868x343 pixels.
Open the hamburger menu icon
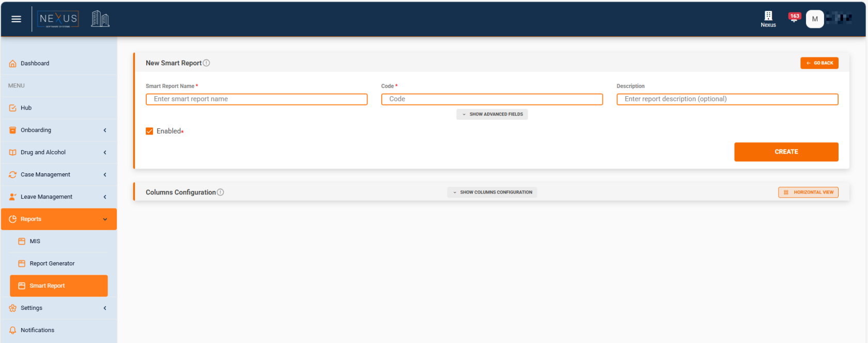pyautogui.click(x=16, y=19)
